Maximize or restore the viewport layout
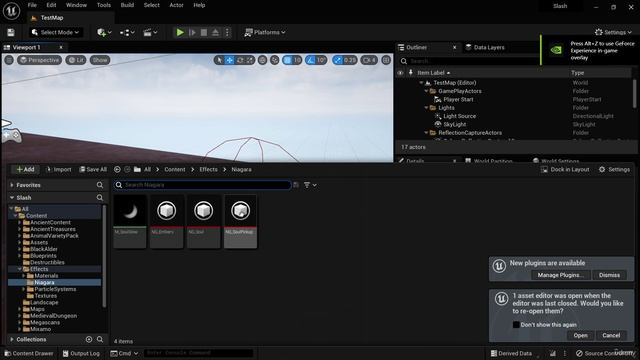Screen dimensions: 640x360 pyautogui.click(x=386, y=60)
